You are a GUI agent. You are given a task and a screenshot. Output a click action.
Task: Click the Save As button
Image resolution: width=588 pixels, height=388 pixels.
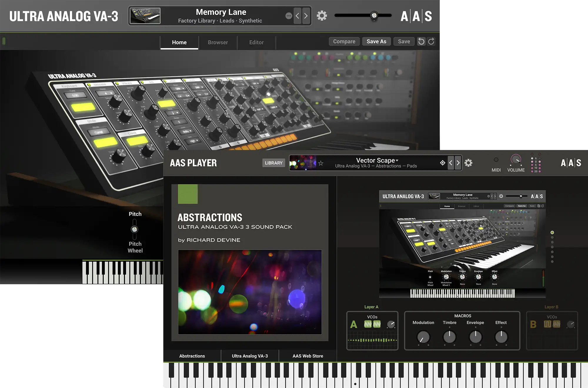click(376, 41)
